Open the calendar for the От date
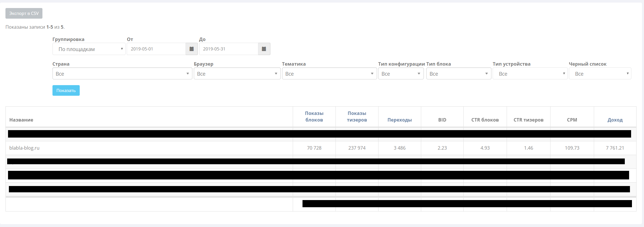This screenshot has height=227, width=644. point(192,49)
